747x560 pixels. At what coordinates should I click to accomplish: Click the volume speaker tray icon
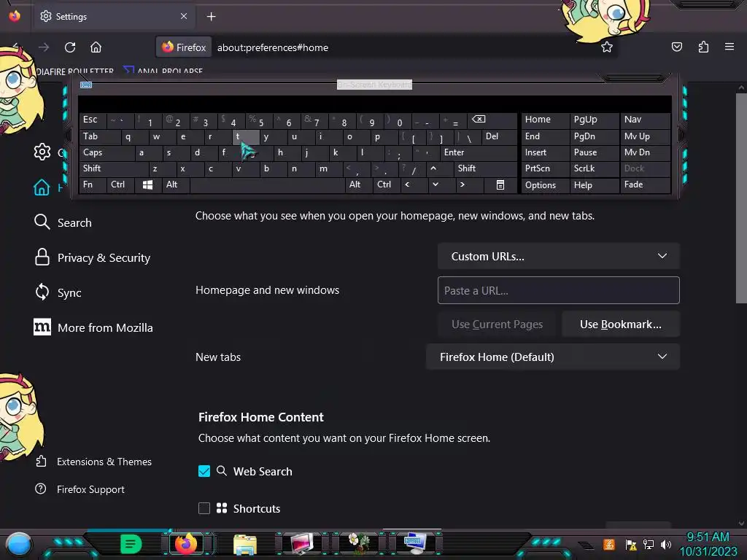665,544
